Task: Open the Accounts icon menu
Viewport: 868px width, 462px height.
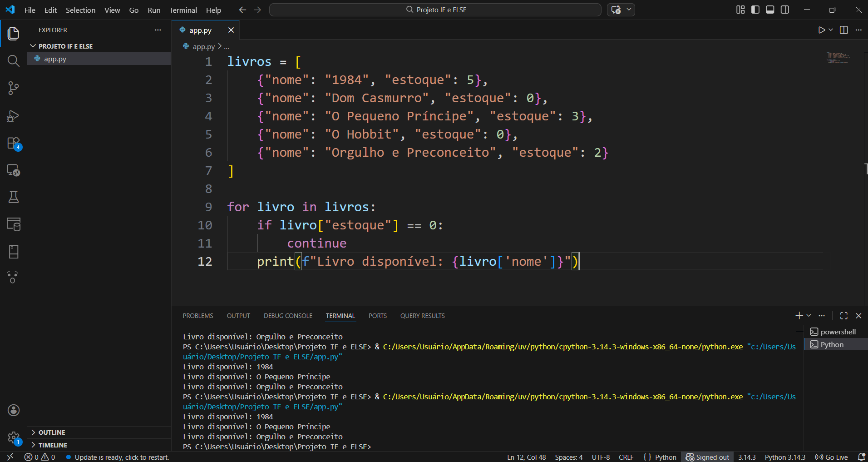Action: coord(14,410)
